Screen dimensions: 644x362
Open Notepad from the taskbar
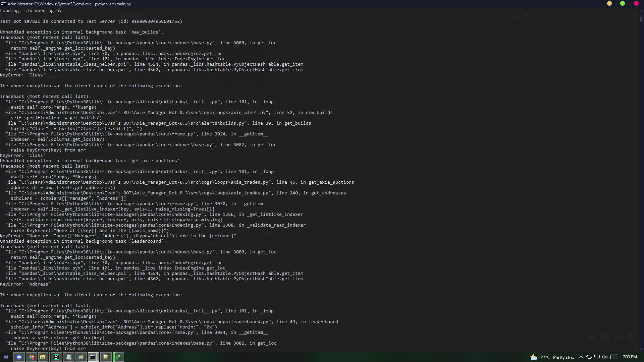click(x=69, y=357)
